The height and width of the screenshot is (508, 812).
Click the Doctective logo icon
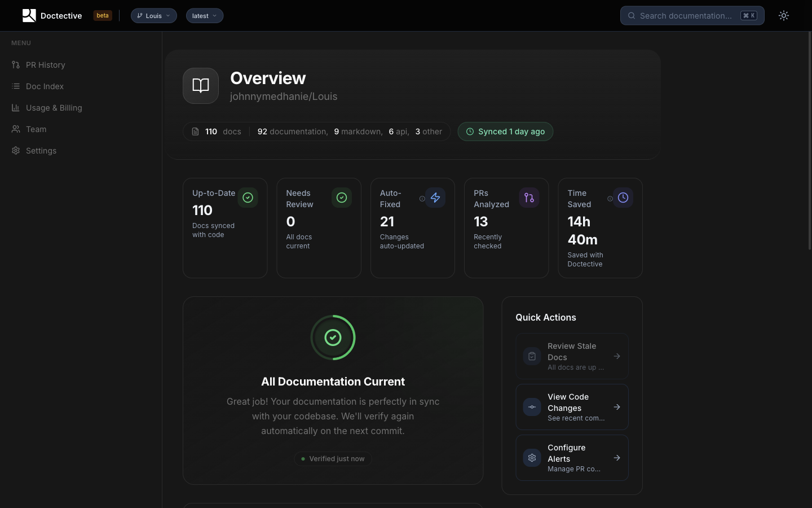tap(29, 15)
